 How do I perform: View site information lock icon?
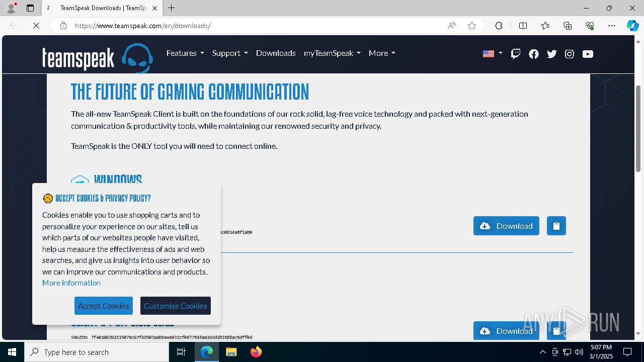(63, 26)
